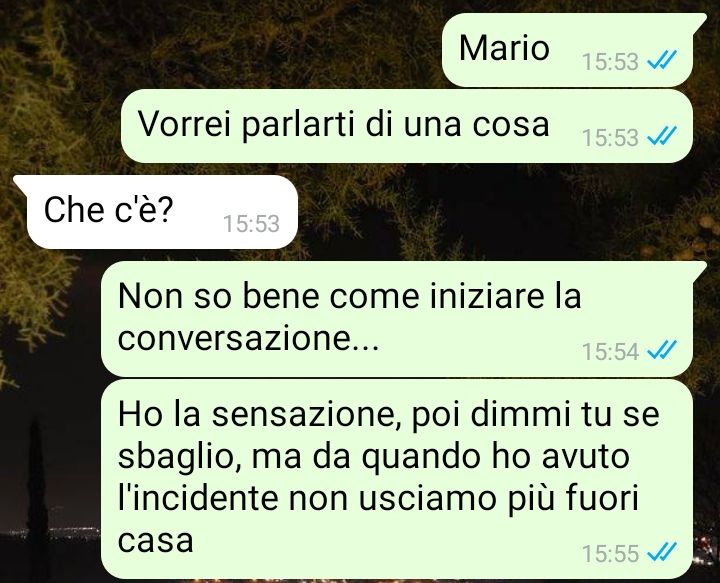Click the 15:53 timestamp on 'Mario' message

[610, 62]
